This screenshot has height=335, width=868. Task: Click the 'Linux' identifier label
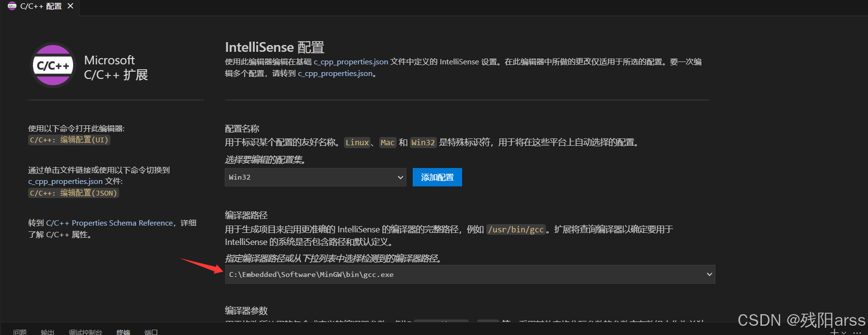tap(357, 142)
